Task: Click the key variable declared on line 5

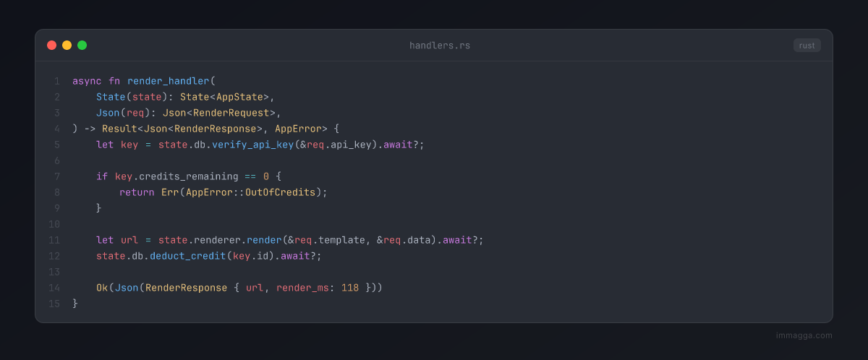Action: click(x=129, y=145)
